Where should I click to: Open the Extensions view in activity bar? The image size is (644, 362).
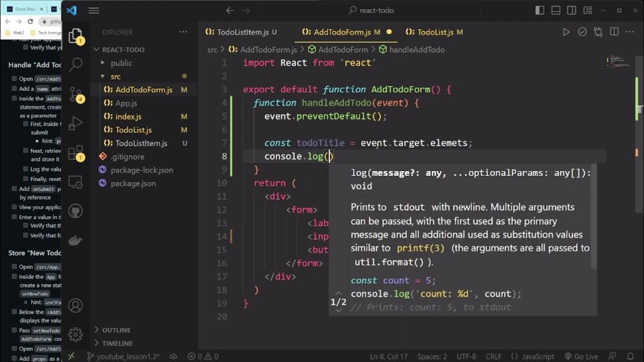pyautogui.click(x=76, y=153)
